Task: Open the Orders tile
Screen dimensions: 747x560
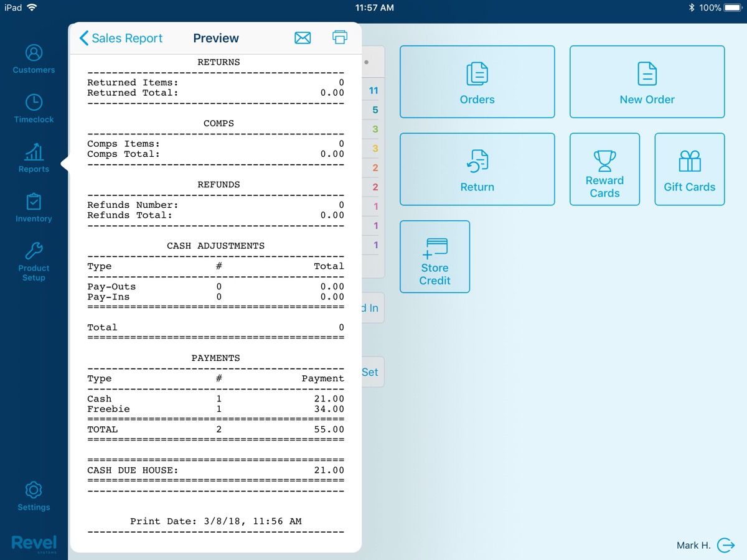Action: coord(477,82)
